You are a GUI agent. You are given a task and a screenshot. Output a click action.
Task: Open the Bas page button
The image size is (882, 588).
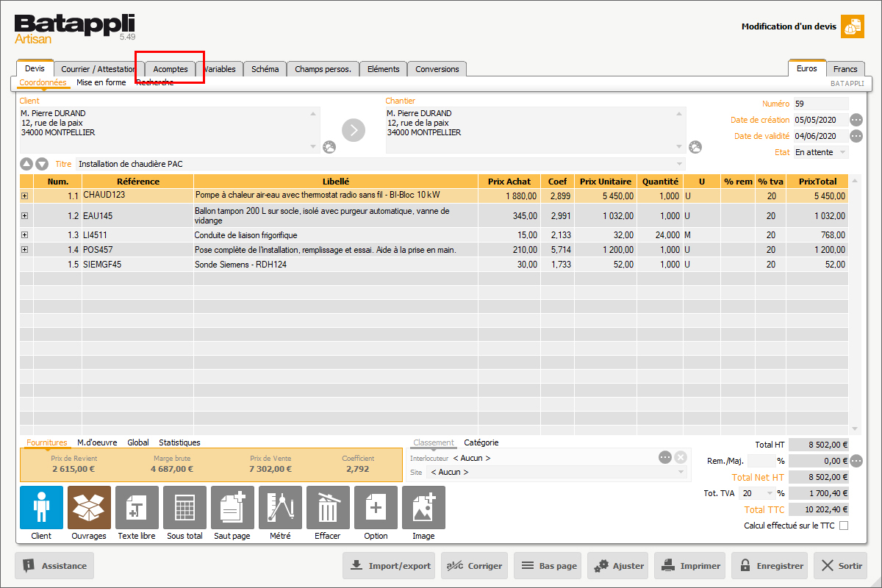coord(548,566)
